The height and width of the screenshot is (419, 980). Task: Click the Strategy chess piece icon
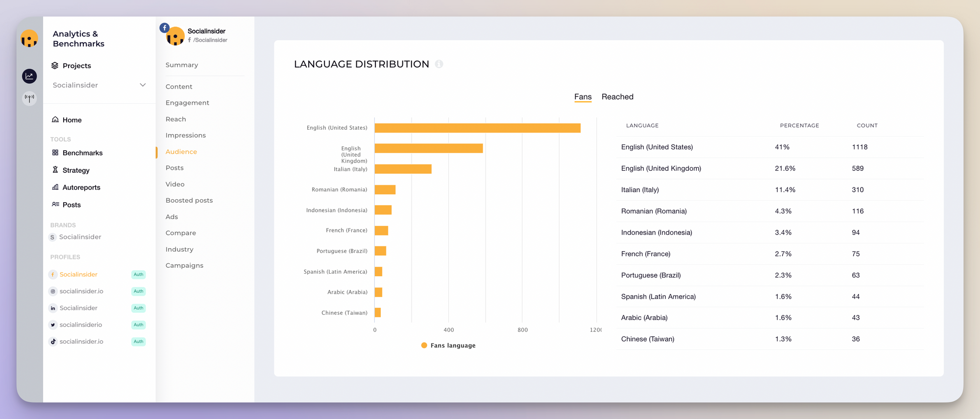tap(55, 170)
